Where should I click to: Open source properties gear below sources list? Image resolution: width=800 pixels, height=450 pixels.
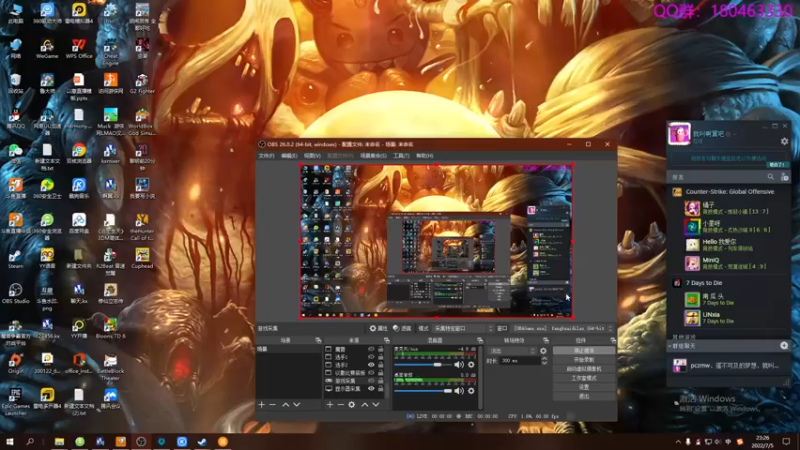click(352, 405)
